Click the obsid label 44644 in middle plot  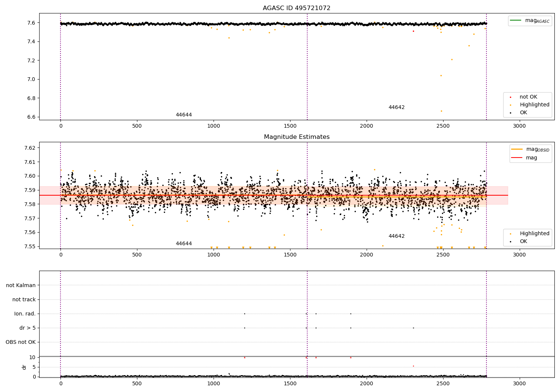click(184, 244)
